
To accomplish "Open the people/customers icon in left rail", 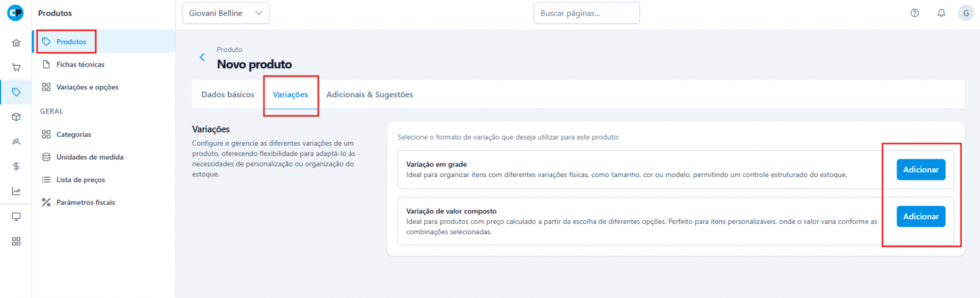I will [16, 141].
